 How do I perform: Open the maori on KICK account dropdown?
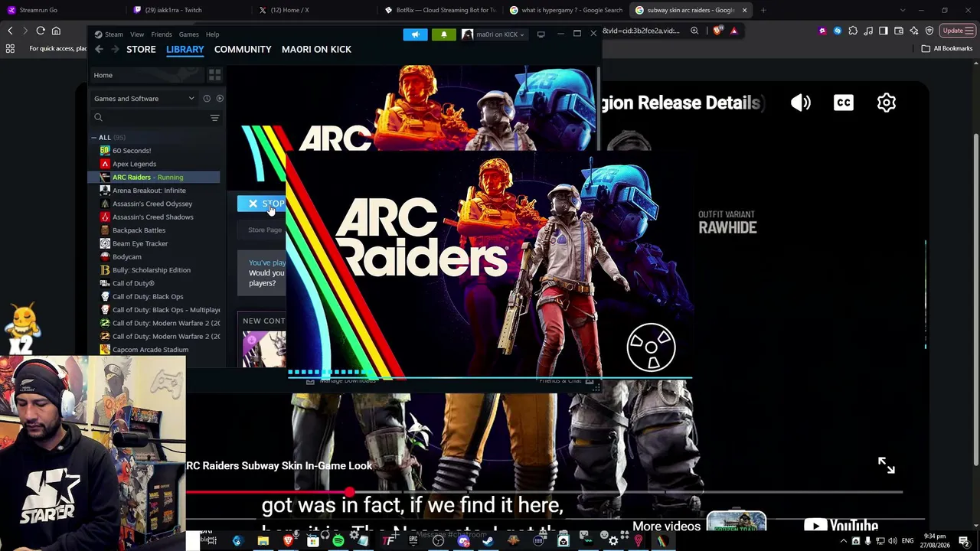[x=494, y=34]
